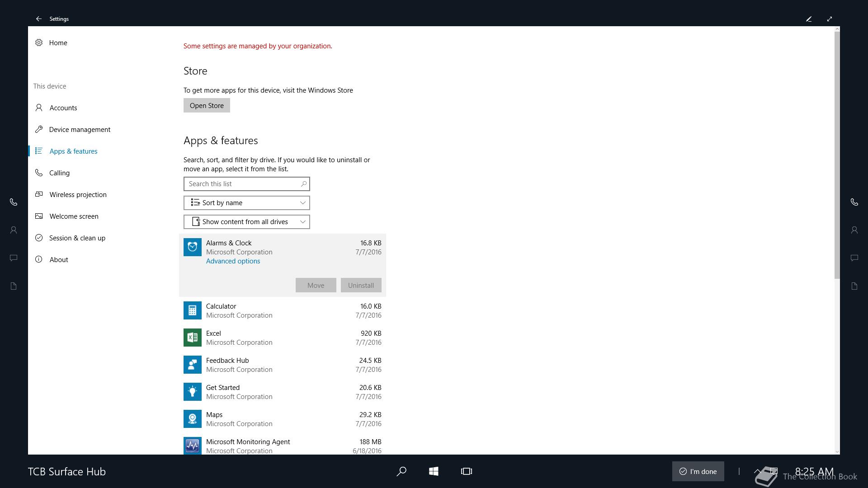Image resolution: width=868 pixels, height=488 pixels.
Task: Click the Welcome screen picture icon
Action: [39, 216]
